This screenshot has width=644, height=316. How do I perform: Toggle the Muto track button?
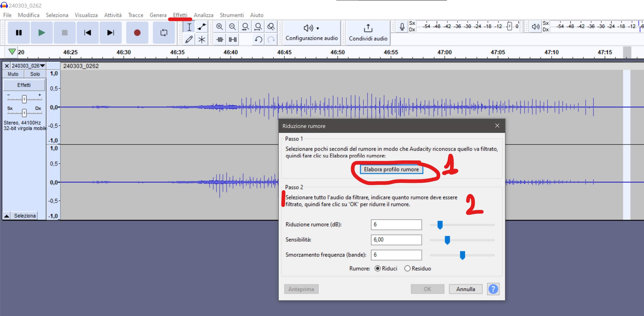point(13,74)
